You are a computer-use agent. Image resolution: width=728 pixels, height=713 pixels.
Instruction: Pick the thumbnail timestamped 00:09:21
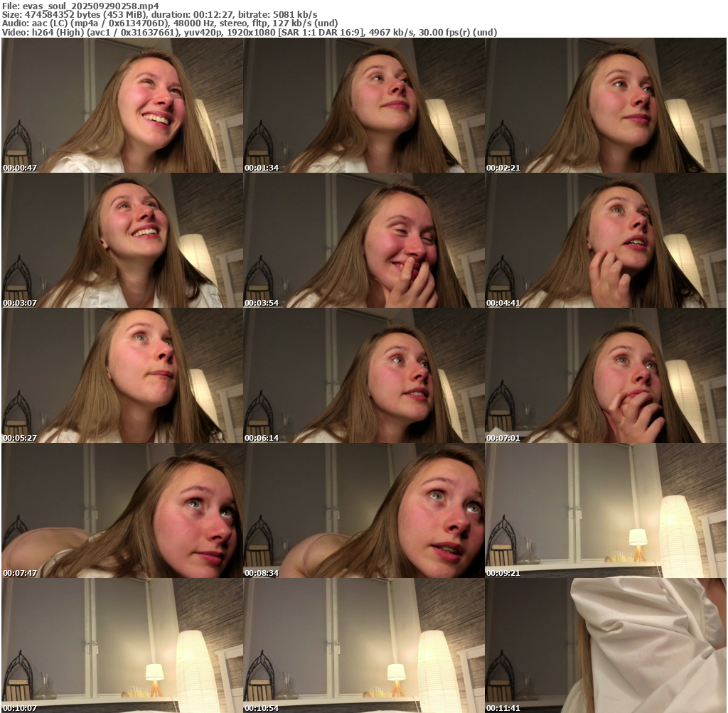click(x=606, y=510)
